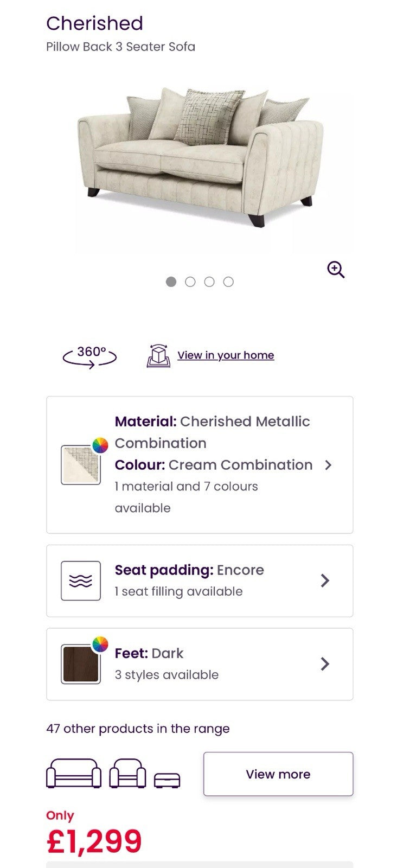397x868 pixels.
Task: Click the colour wheel on the material swatch
Action: point(100,445)
